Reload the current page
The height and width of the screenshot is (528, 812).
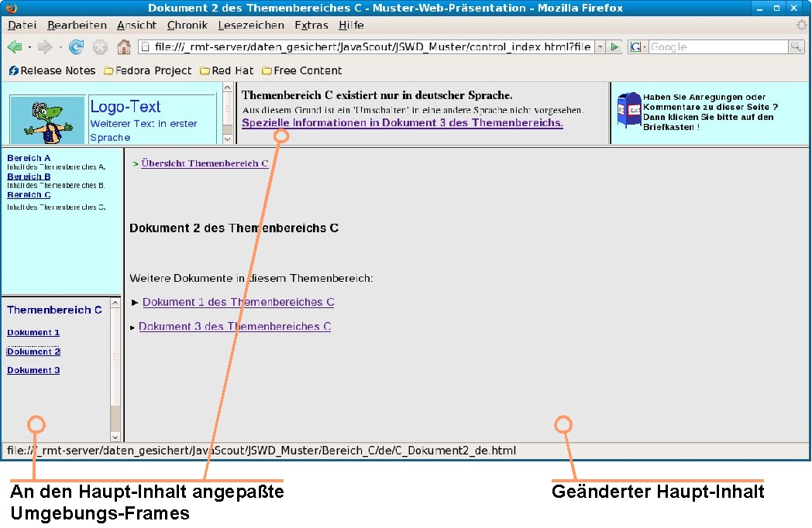[x=77, y=47]
